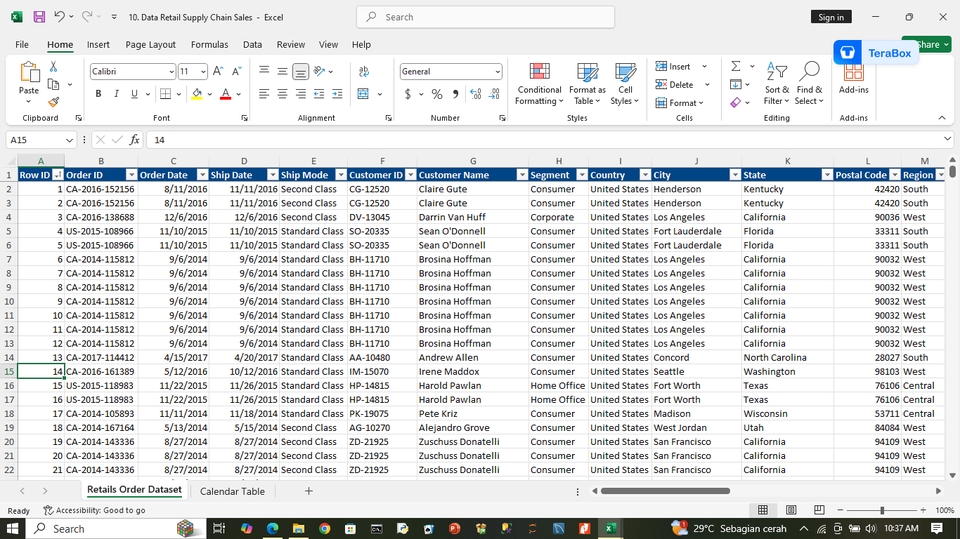Toggle Align Right horizontal alignment
This screenshot has width=960, height=539.
coord(301,94)
